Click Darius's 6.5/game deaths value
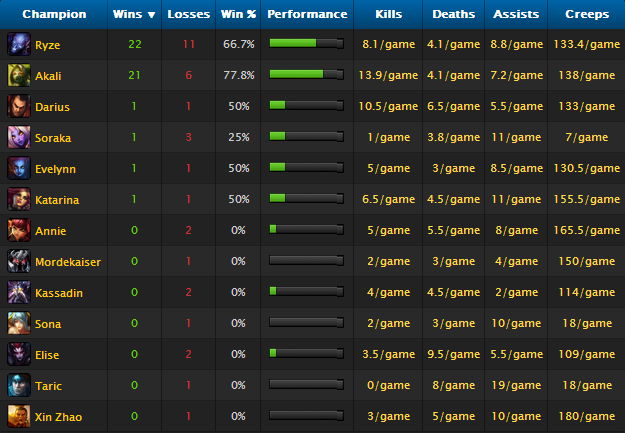This screenshot has width=625, height=433. pyautogui.click(x=454, y=106)
